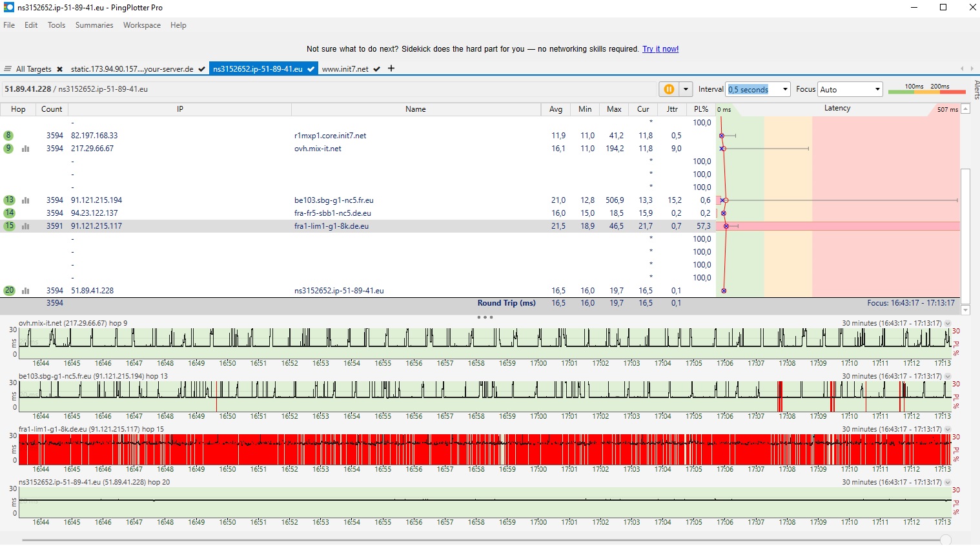Image resolution: width=980 pixels, height=546 pixels.
Task: Click the three-dot splitter handle above the graphs
Action: pyautogui.click(x=485, y=317)
